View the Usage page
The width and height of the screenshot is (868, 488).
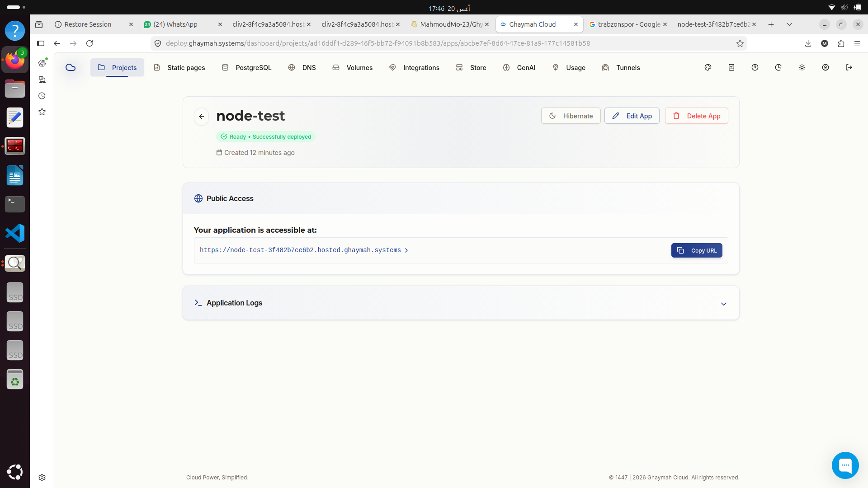(x=569, y=68)
